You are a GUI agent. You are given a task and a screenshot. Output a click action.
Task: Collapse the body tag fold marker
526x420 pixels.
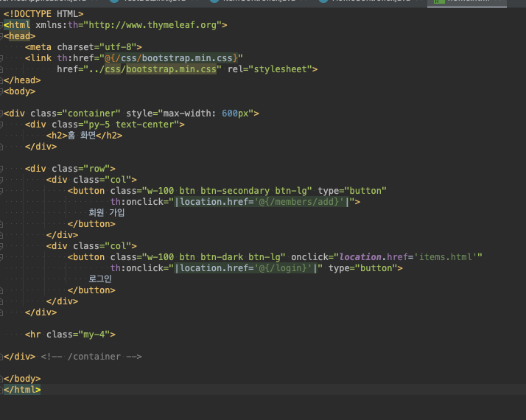click(x=1, y=91)
